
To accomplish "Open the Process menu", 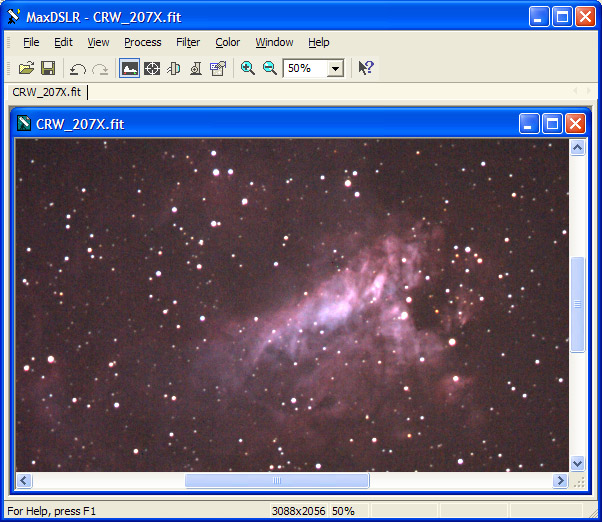I will (x=143, y=42).
